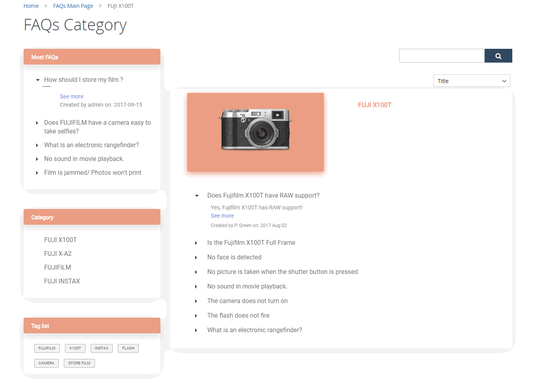The width and height of the screenshot is (545, 392).
Task: Expand 'Is the Fujifilm X100T Full Frame'
Action: pos(196,243)
